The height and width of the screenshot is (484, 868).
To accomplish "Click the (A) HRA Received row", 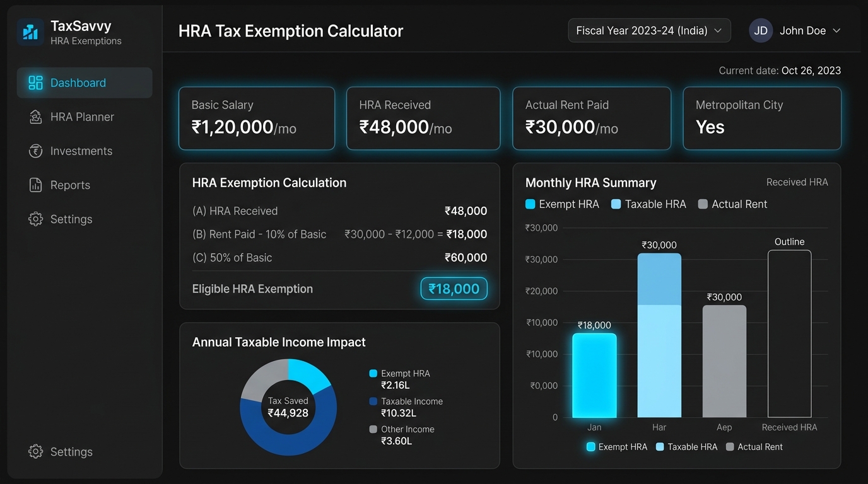I will click(339, 211).
